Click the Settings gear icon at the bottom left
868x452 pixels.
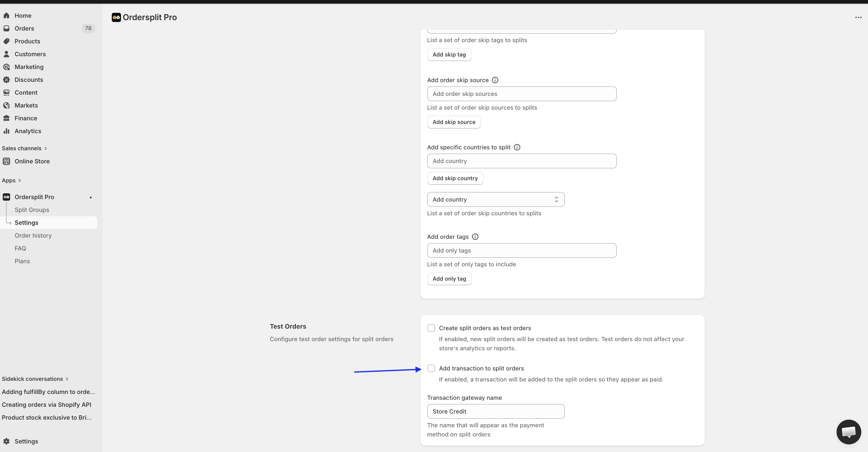coord(6,441)
